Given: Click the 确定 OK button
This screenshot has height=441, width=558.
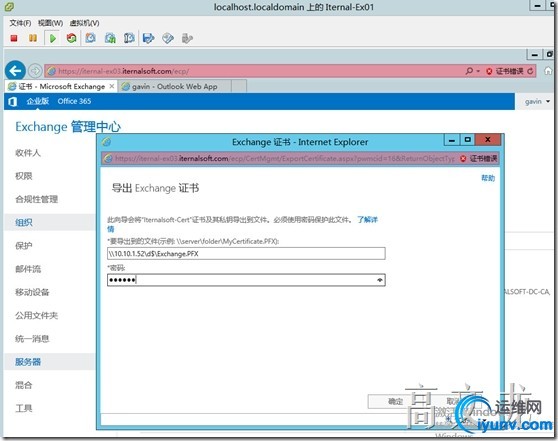Looking at the screenshot, I should 395,401.
